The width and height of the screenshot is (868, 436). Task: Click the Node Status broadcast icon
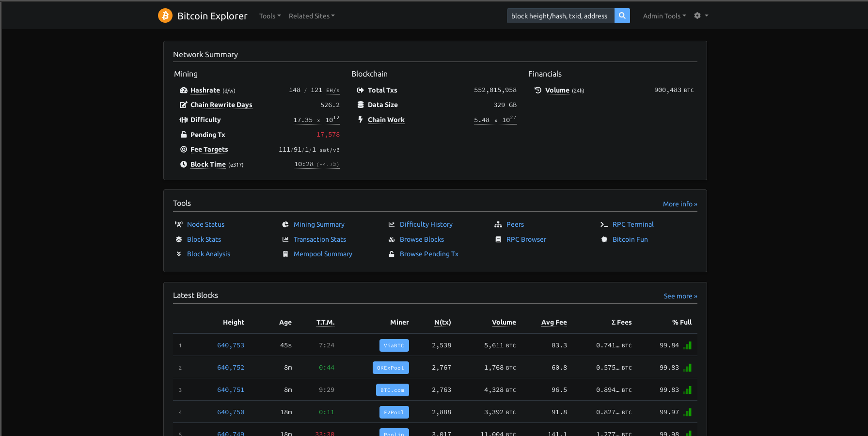(179, 224)
